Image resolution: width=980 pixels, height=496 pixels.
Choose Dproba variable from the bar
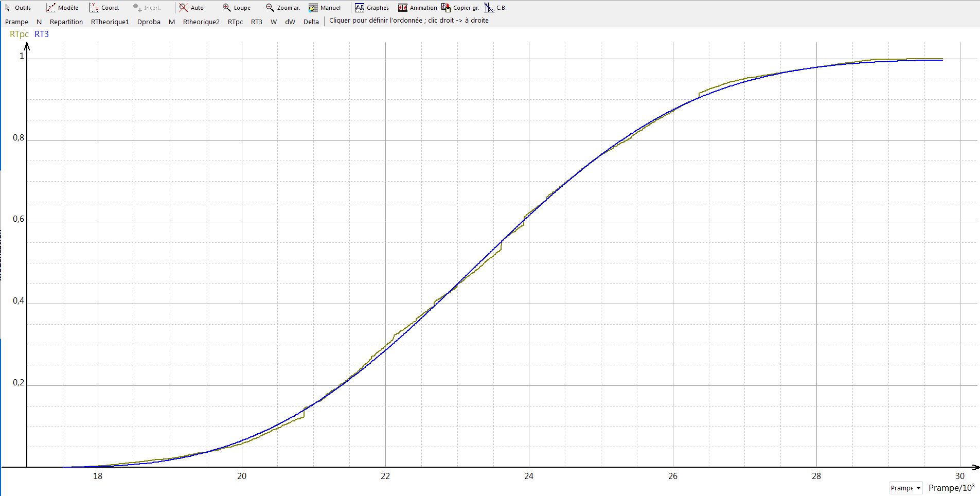point(149,22)
